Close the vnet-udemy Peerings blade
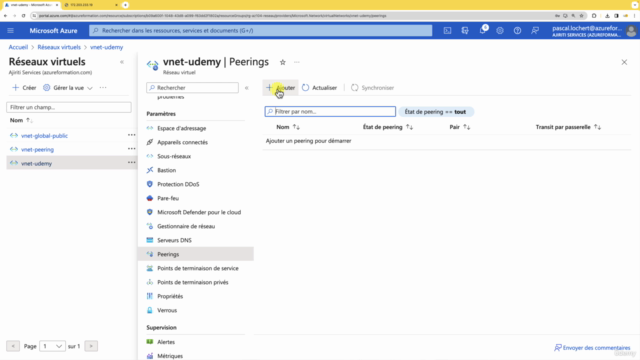The height and width of the screenshot is (360, 640). pos(624,62)
